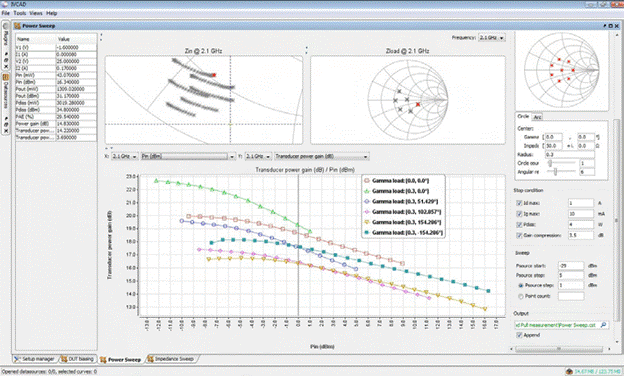The height and width of the screenshot is (376, 624).
Task: Click the Pdiss value field
Action: [x=581, y=224]
